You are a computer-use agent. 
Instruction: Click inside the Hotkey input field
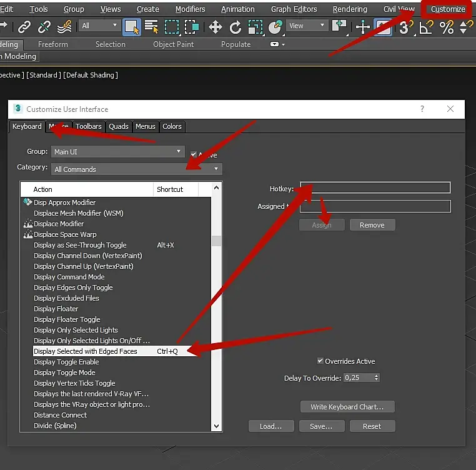375,187
